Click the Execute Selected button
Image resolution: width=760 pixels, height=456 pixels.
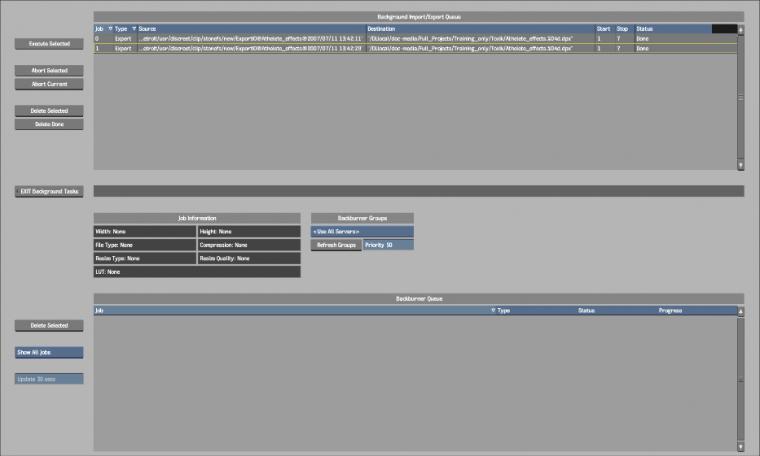(x=49, y=44)
